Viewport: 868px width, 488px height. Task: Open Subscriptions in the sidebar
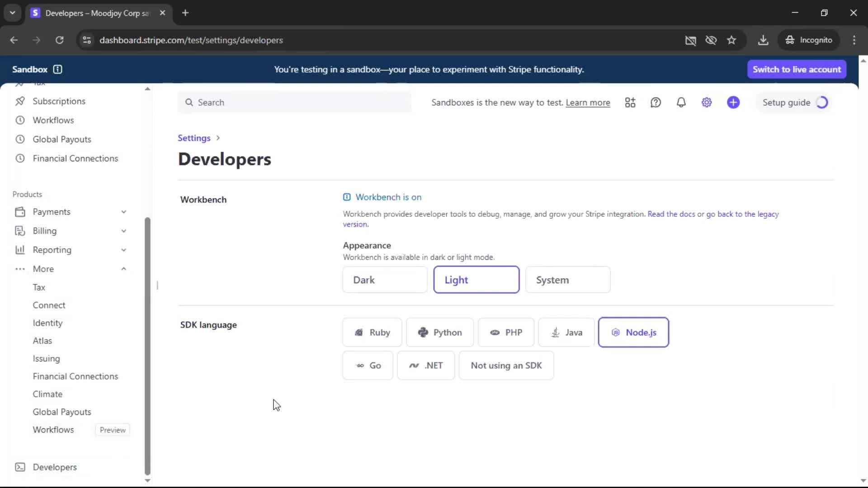tap(59, 101)
